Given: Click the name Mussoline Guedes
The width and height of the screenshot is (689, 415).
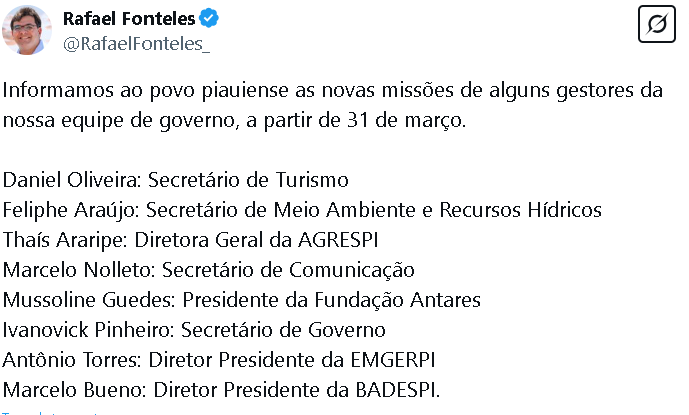Looking at the screenshot, I should point(82,300).
